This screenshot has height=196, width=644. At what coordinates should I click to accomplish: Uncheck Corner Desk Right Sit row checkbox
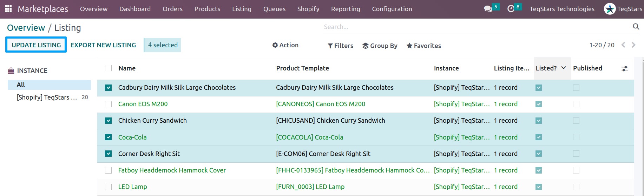click(x=108, y=154)
